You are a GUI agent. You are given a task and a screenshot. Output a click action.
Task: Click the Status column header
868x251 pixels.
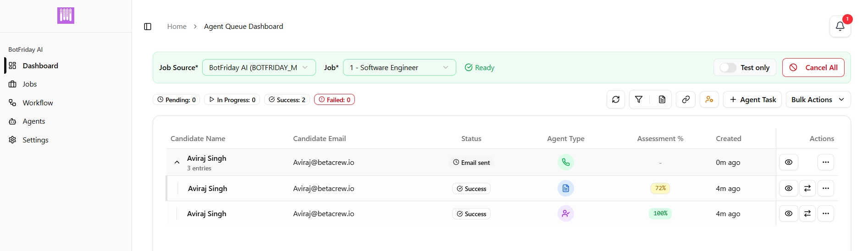tap(471, 138)
